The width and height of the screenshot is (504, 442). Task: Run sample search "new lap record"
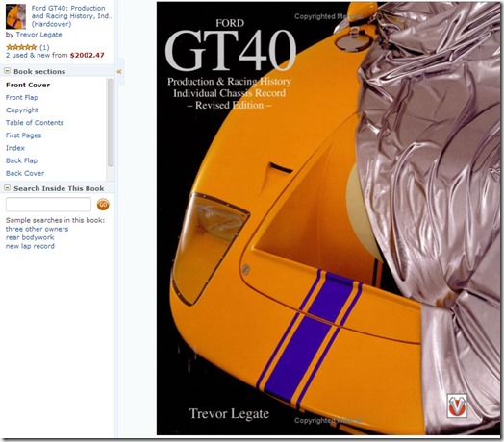(30, 246)
